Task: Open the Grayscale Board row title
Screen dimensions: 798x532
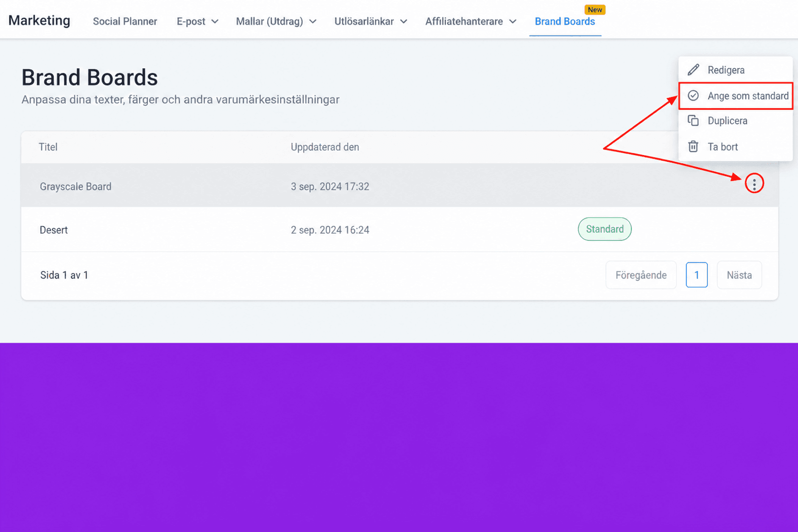Action: [x=76, y=187]
